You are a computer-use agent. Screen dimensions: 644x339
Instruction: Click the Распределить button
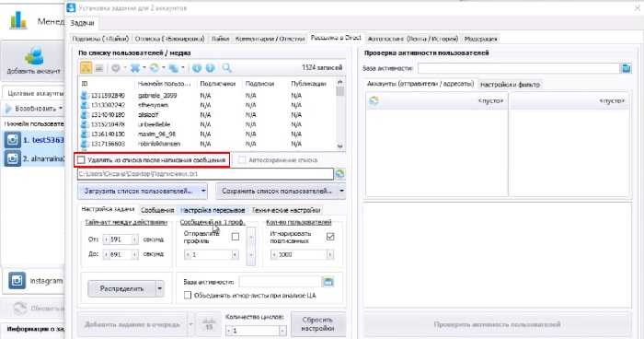click(x=121, y=288)
